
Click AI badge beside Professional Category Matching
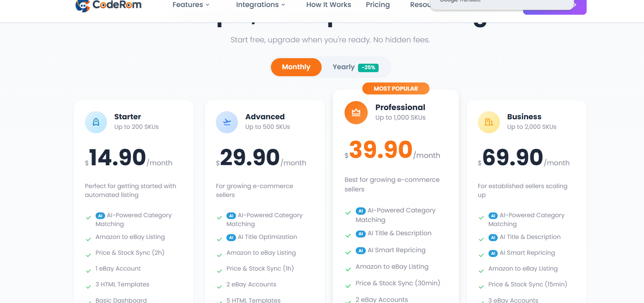click(x=361, y=211)
